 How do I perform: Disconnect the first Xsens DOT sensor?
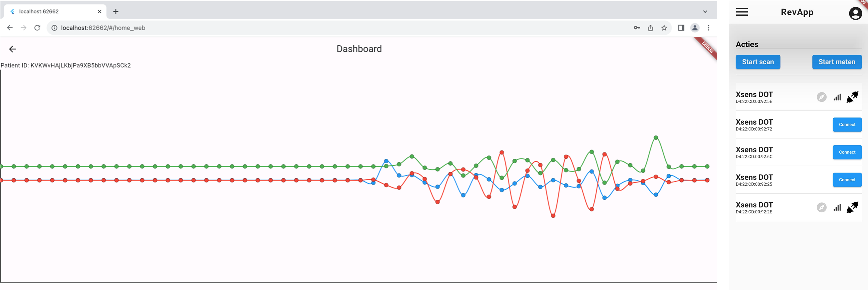click(x=853, y=97)
